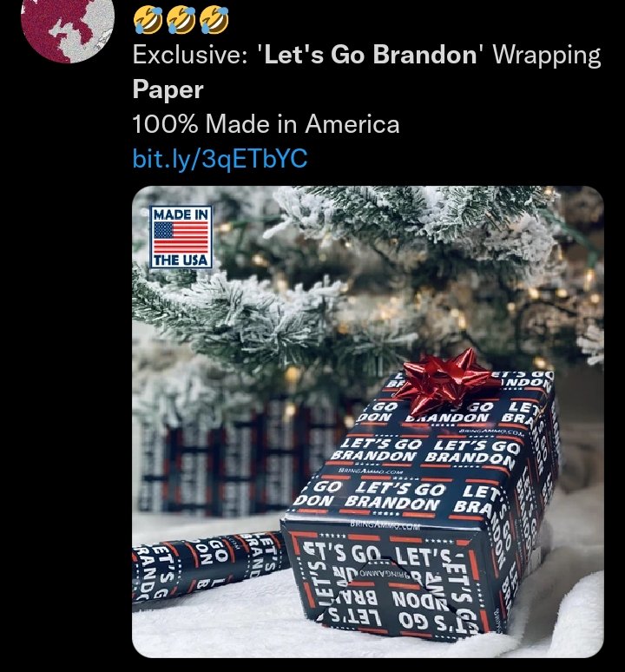Click the first laughing emoji
This screenshot has height=672, width=625.
(148, 20)
